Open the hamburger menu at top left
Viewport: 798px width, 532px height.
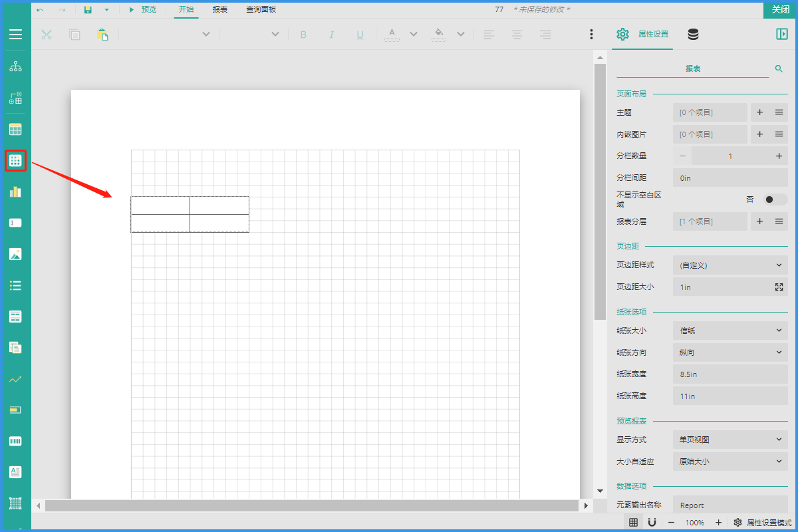(15, 35)
